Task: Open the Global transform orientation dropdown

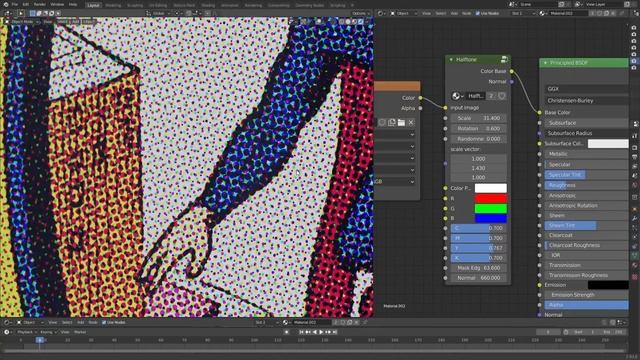Action: point(158,13)
